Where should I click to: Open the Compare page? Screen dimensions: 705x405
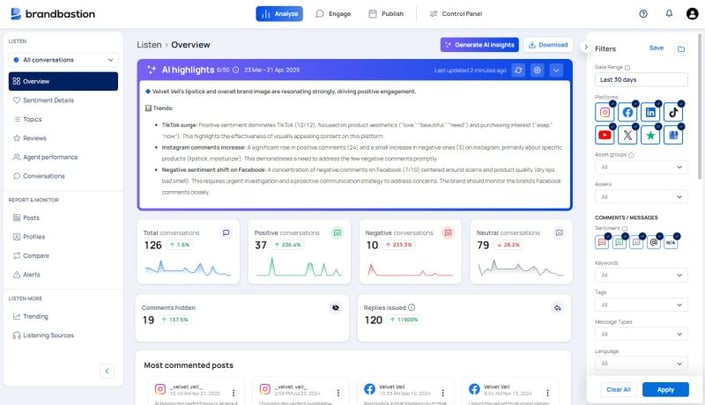(31, 255)
